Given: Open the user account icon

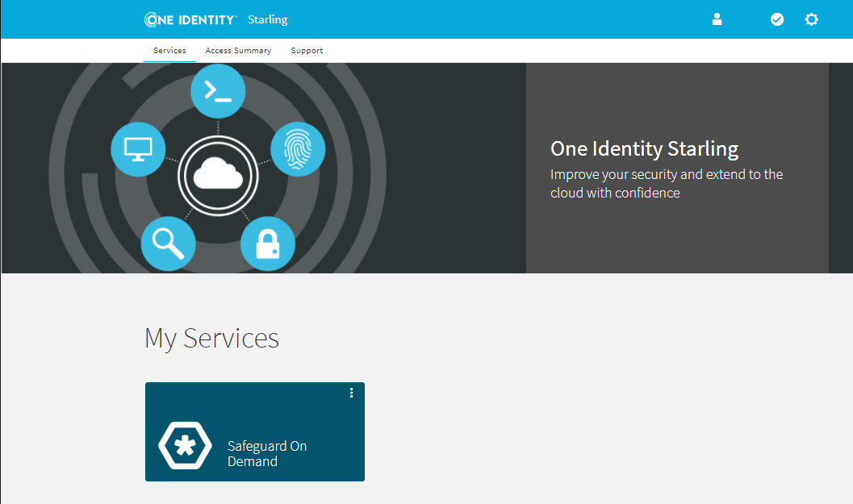Looking at the screenshot, I should coord(717,19).
